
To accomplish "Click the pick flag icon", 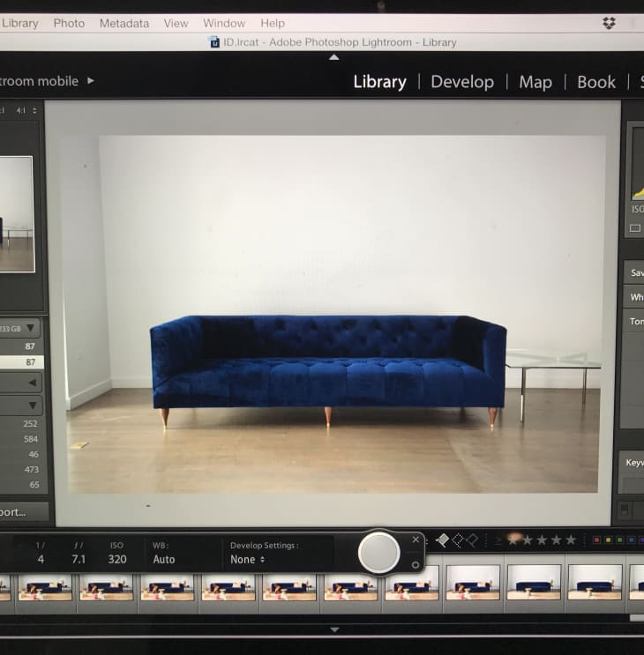I will 441,540.
